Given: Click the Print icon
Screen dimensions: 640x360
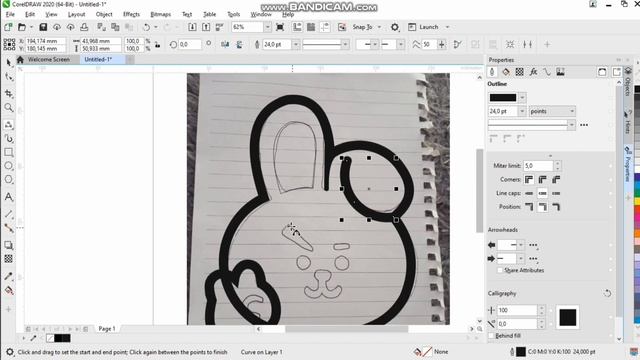Looking at the screenshot, I should (84, 27).
